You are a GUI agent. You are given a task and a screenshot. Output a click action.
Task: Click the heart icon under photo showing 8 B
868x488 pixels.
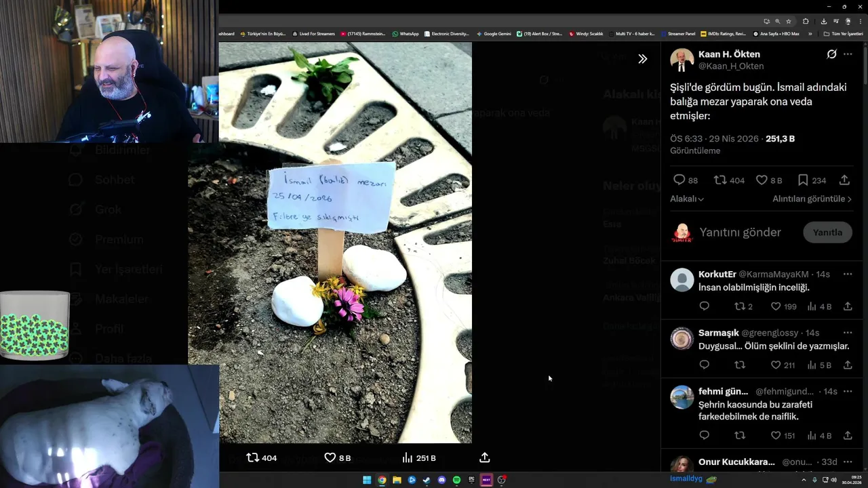(x=330, y=457)
